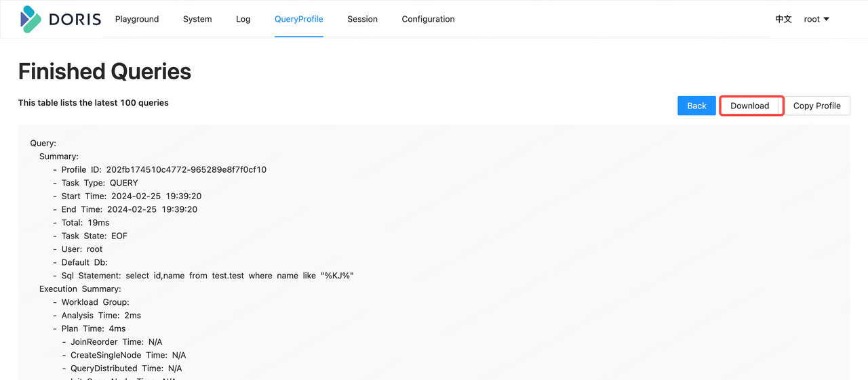Click the Execution Summary heading line
Image resolution: width=868 pixels, height=380 pixels.
80,289
